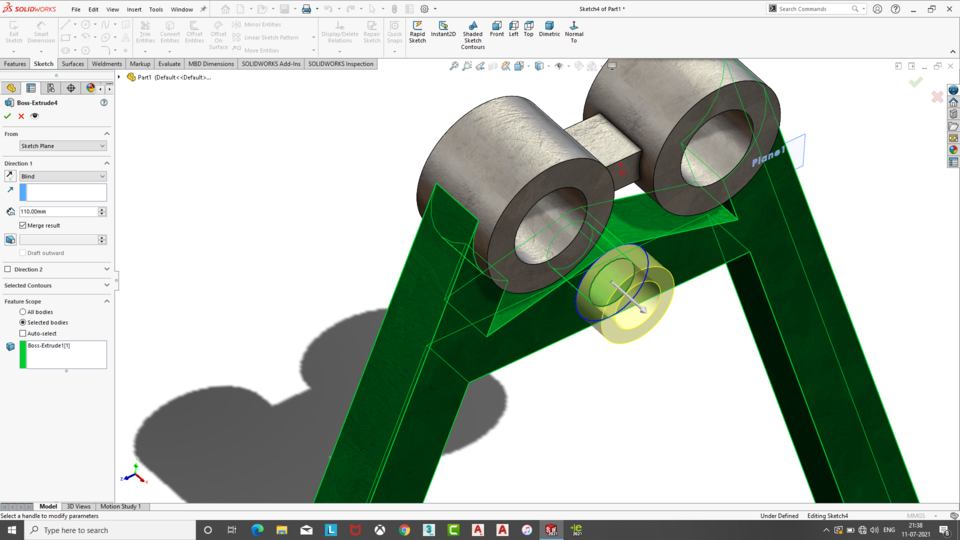
Task: Collapse the Direction 1 section
Action: [107, 163]
